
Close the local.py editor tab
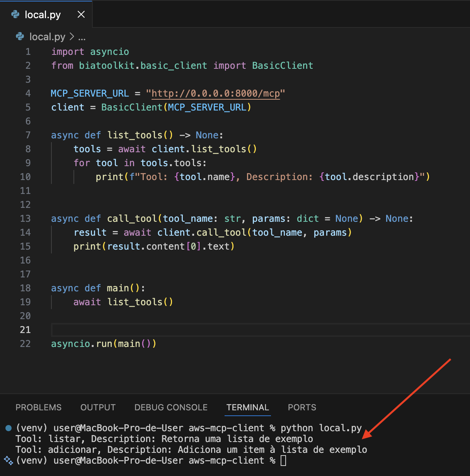pos(81,15)
